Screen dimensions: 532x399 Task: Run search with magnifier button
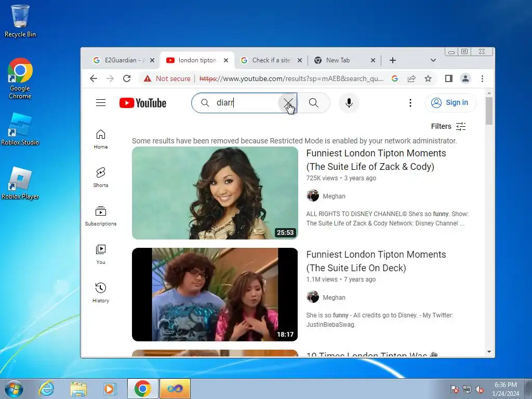click(x=314, y=103)
